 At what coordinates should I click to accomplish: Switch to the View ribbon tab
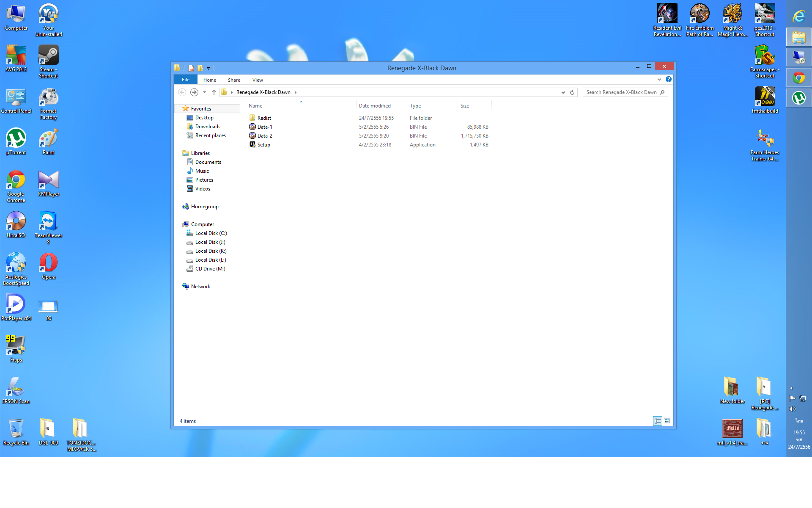(257, 80)
